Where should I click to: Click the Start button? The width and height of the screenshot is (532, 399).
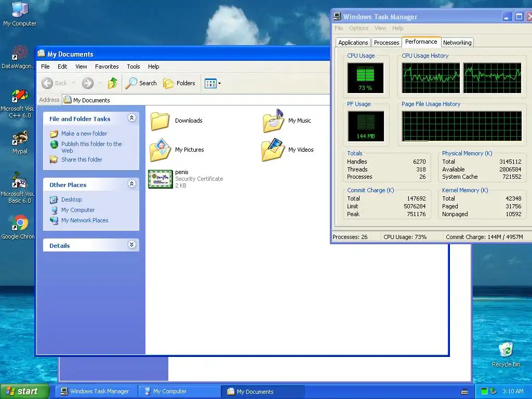tap(24, 391)
